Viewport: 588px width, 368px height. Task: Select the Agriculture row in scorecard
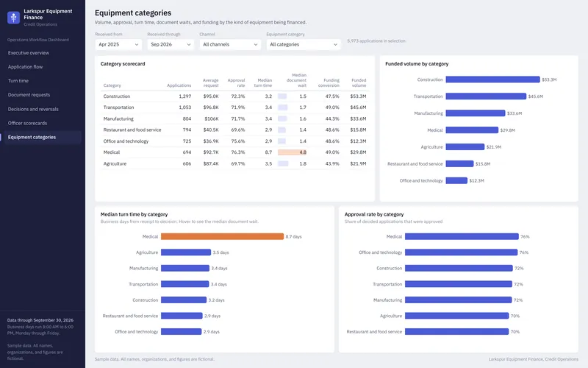(x=234, y=163)
